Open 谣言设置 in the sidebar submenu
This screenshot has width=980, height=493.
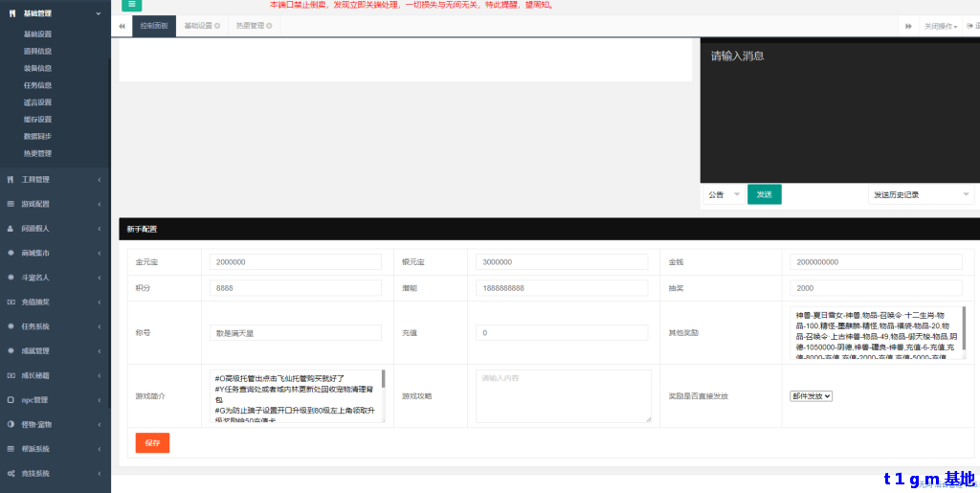(37, 102)
